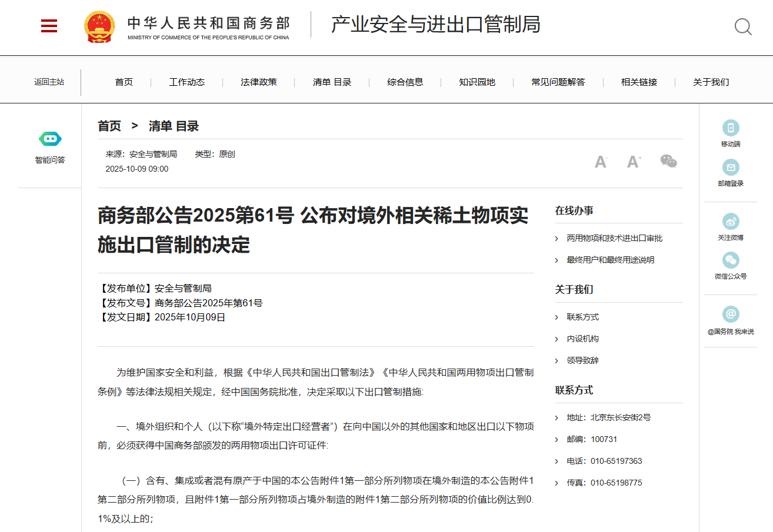Click 首页 in the breadcrumb

109,126
